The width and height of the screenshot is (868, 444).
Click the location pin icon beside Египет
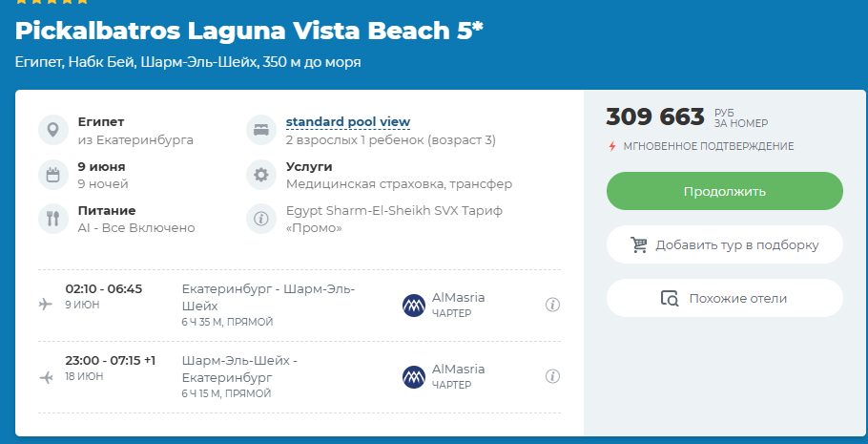pyautogui.click(x=53, y=130)
